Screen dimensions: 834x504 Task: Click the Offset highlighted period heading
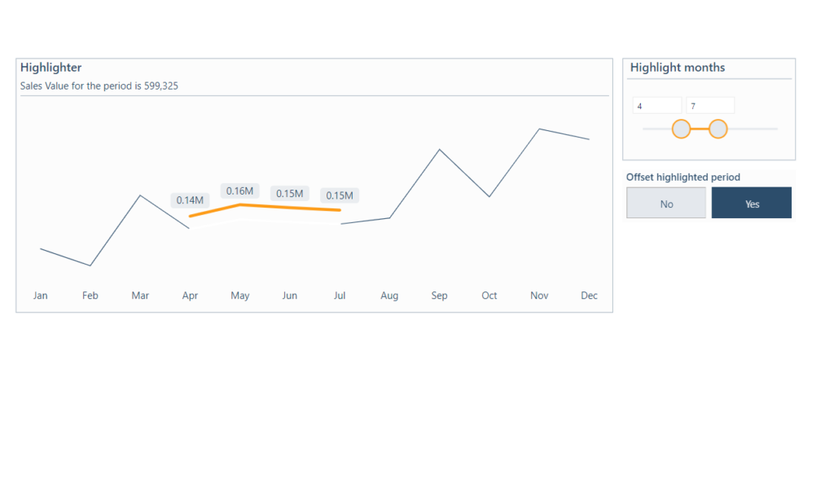click(683, 177)
